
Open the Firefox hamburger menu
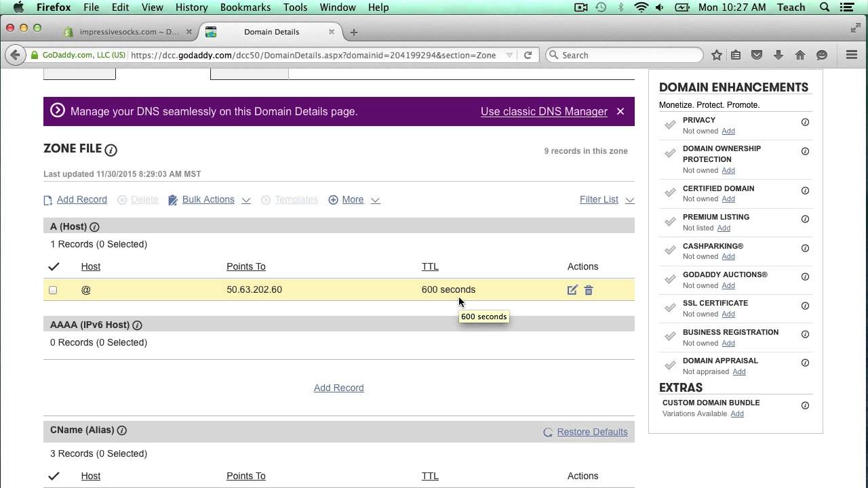pos(852,55)
